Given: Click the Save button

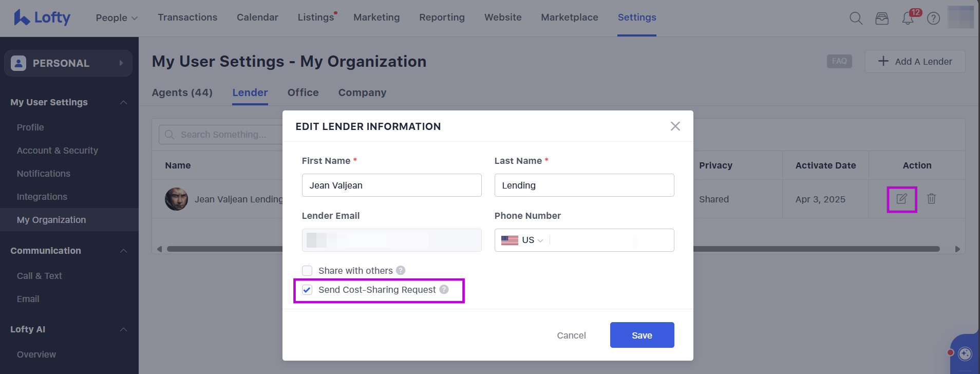Looking at the screenshot, I should pos(642,335).
